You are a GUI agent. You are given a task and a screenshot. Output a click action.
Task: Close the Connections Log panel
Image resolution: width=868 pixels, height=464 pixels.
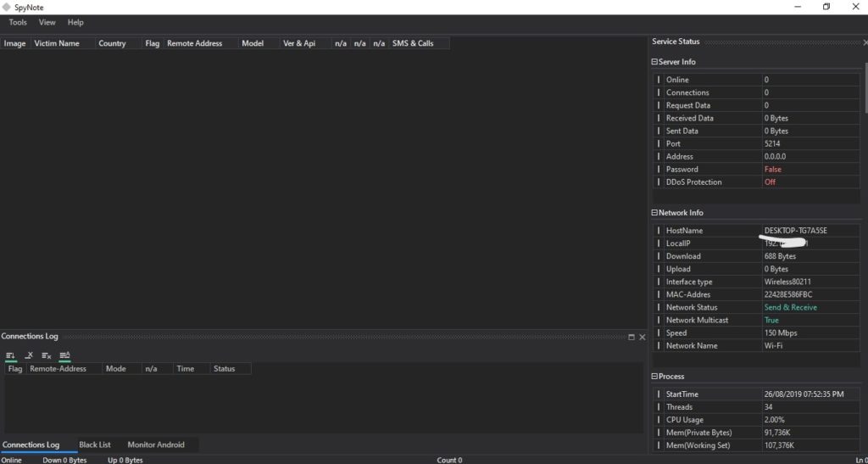point(643,337)
